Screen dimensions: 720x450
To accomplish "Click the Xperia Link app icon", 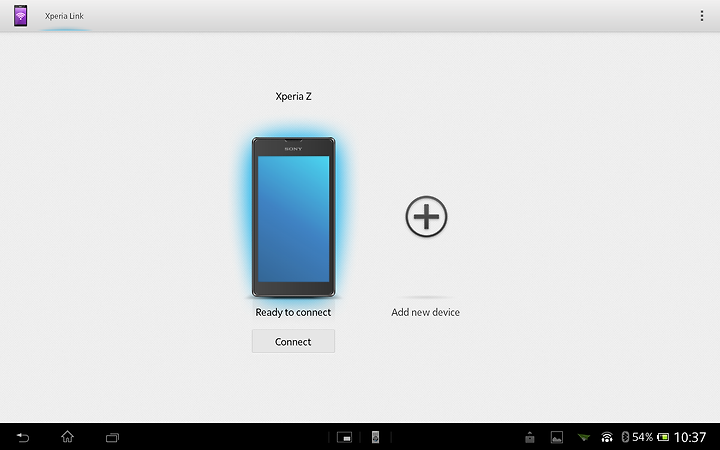I will [x=20, y=16].
